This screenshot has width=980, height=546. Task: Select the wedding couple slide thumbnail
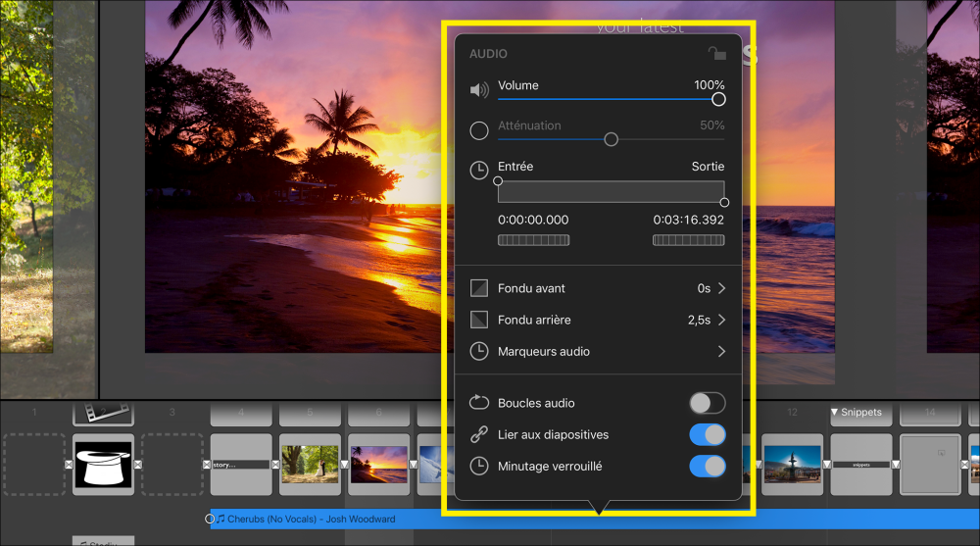point(310,465)
